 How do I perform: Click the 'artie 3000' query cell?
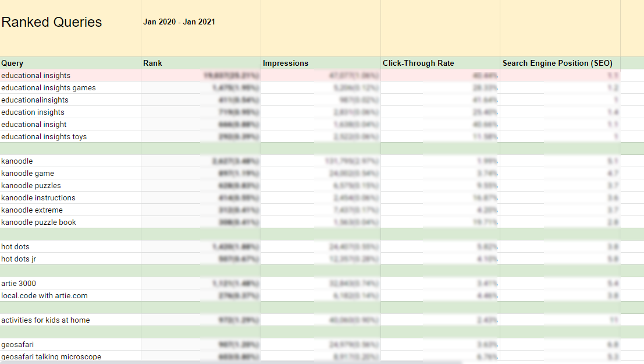coord(70,283)
